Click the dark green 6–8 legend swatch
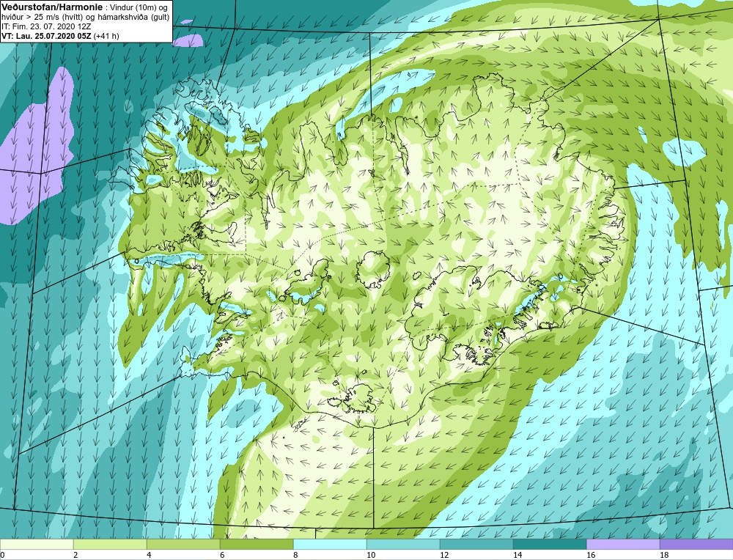The image size is (733, 560). tap(257, 544)
